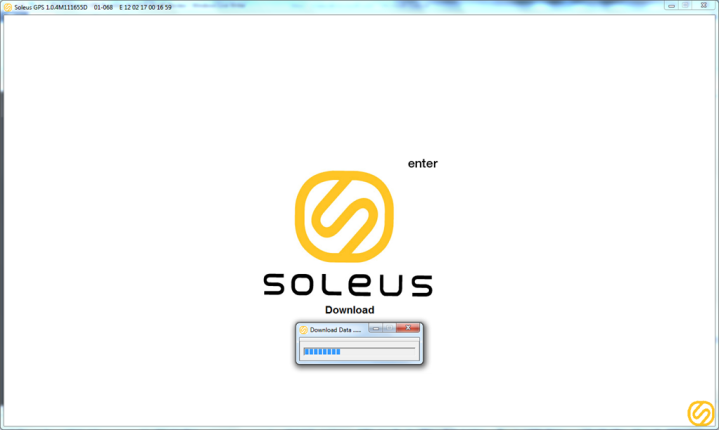Click the 'soleus' wordmark text
The width and height of the screenshot is (719, 430).
click(348, 285)
